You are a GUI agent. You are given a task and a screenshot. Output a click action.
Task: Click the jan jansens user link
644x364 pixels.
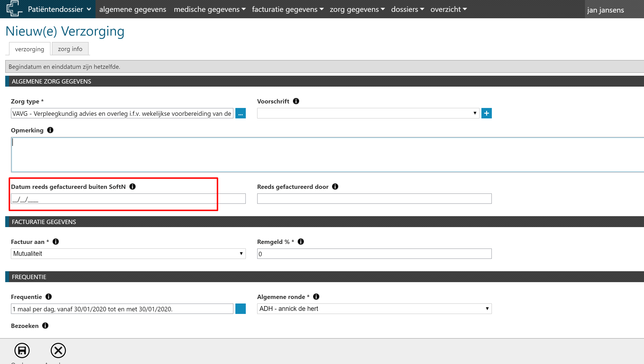[x=605, y=10]
